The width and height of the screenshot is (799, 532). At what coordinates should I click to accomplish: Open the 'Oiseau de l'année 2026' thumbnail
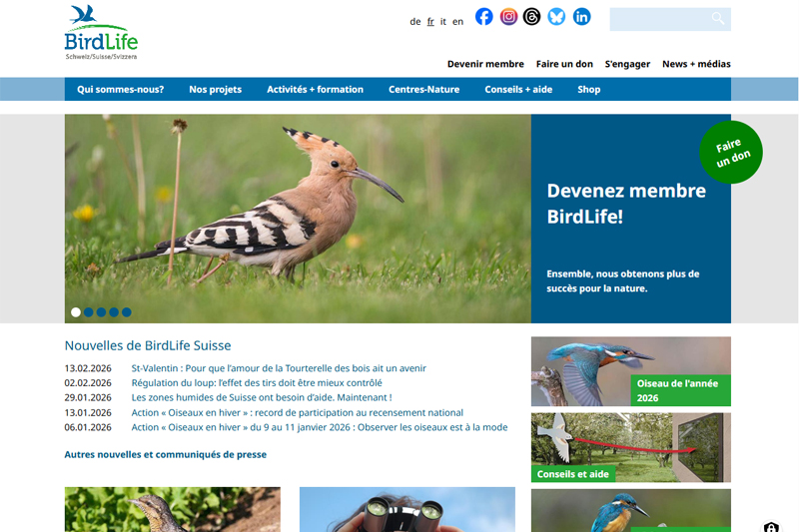[631, 371]
